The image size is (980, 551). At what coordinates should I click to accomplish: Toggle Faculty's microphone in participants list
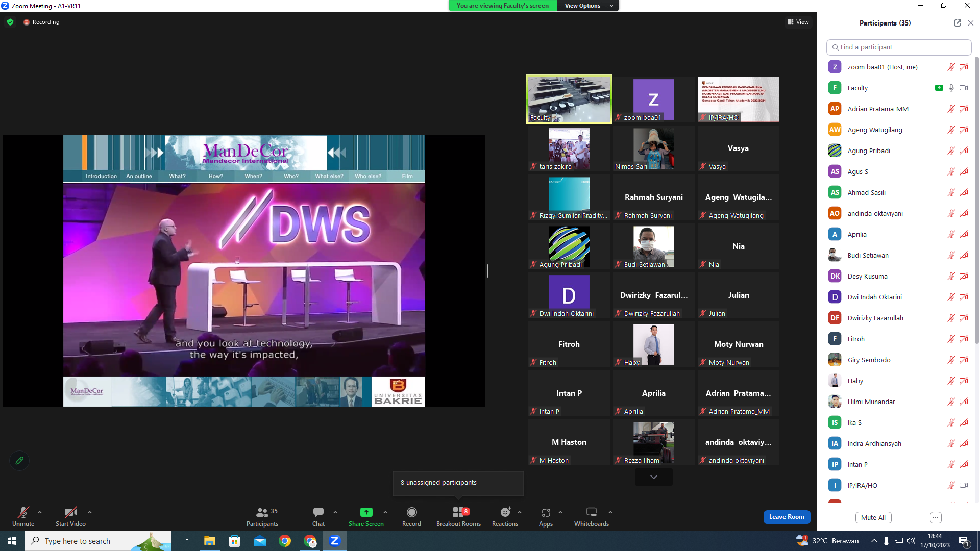click(x=951, y=88)
